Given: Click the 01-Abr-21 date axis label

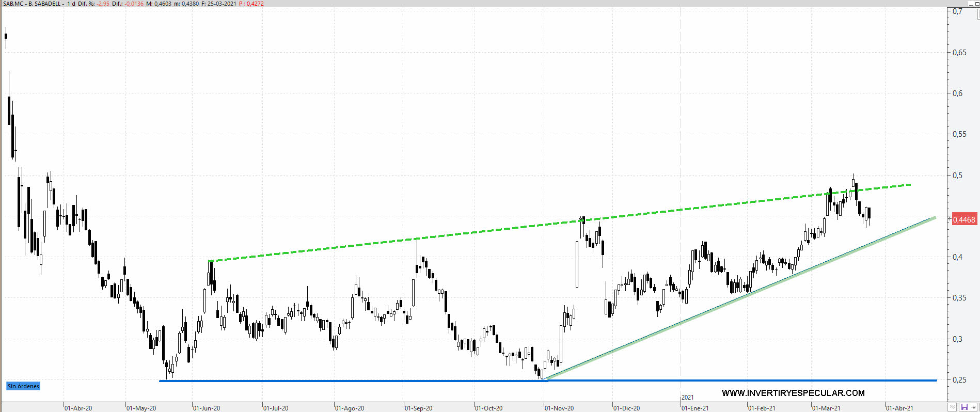Looking at the screenshot, I should 899,408.
